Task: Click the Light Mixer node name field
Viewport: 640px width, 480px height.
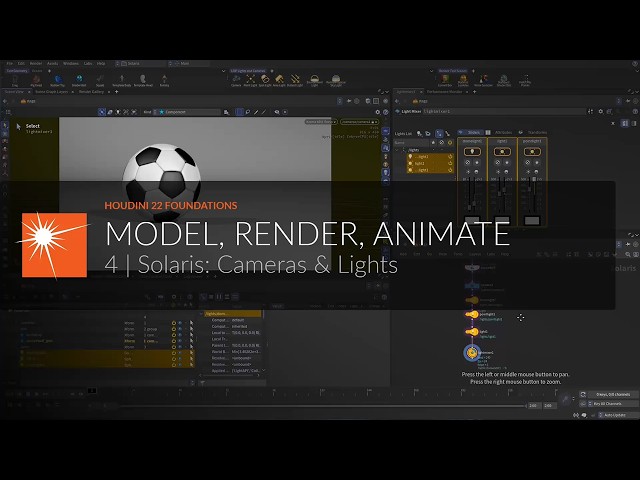Action: click(504, 111)
